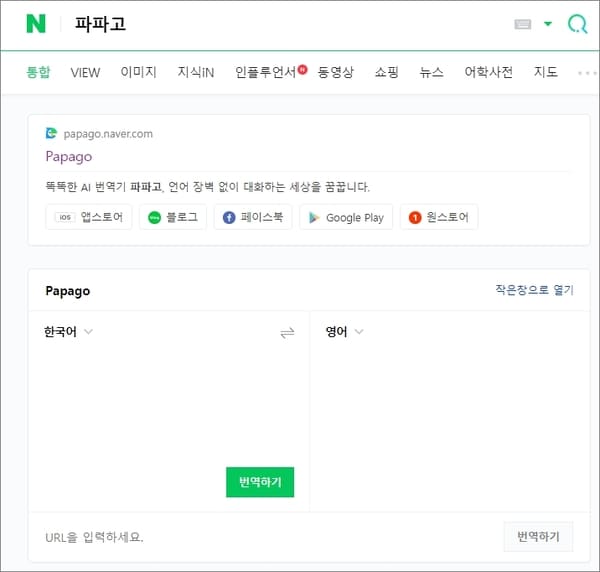Image resolution: width=600 pixels, height=572 pixels.
Task: Switch to the 동영상 tab
Action: [336, 72]
